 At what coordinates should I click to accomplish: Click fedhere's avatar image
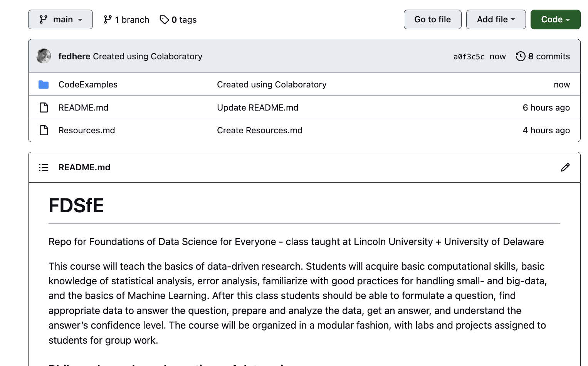point(44,56)
